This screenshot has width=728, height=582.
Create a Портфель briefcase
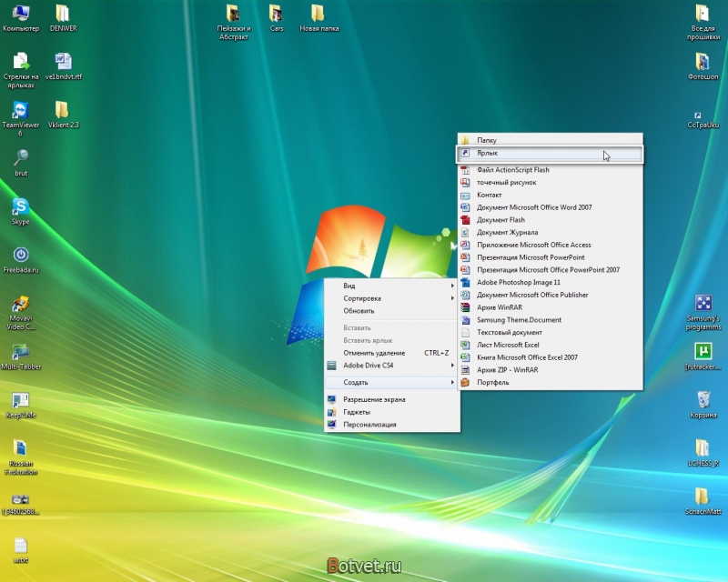(551, 383)
